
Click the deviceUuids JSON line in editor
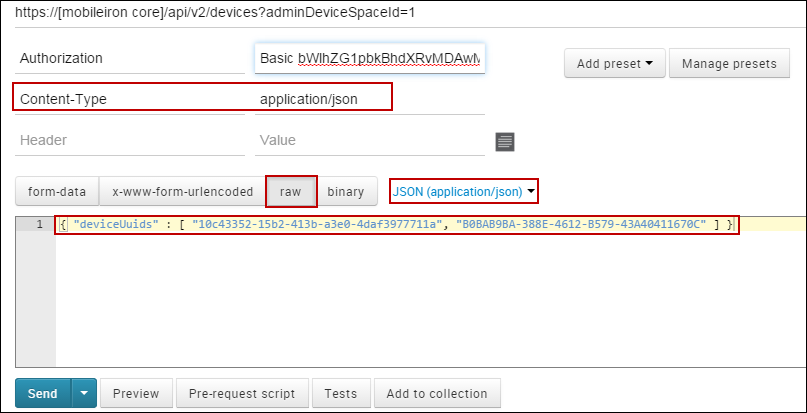(x=395, y=224)
